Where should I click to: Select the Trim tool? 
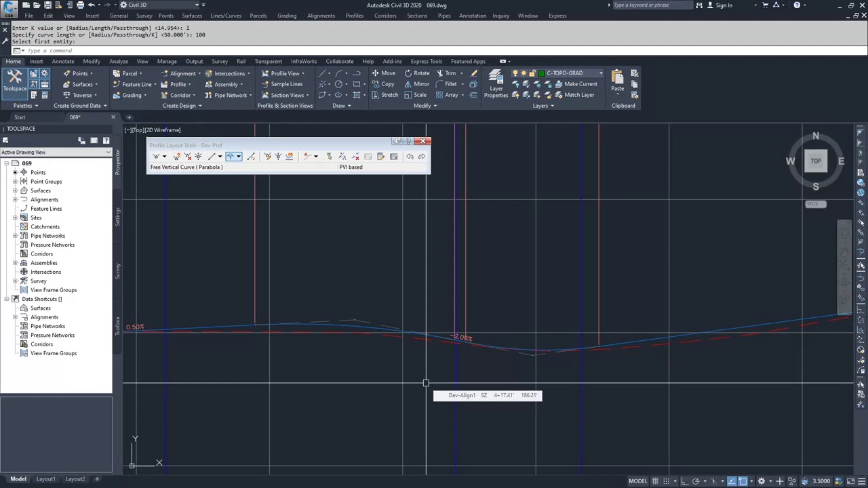446,73
